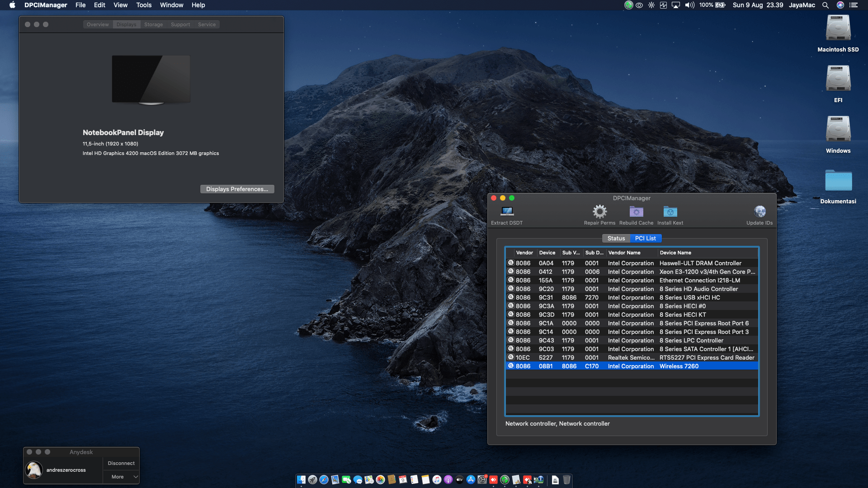Open the Macintosh SSD drive icon

[x=838, y=28]
